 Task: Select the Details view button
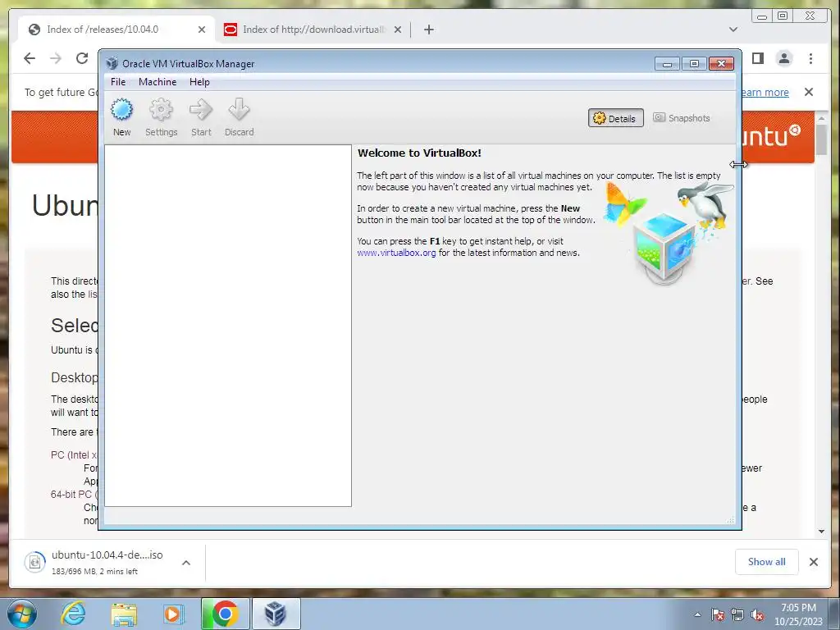(615, 118)
